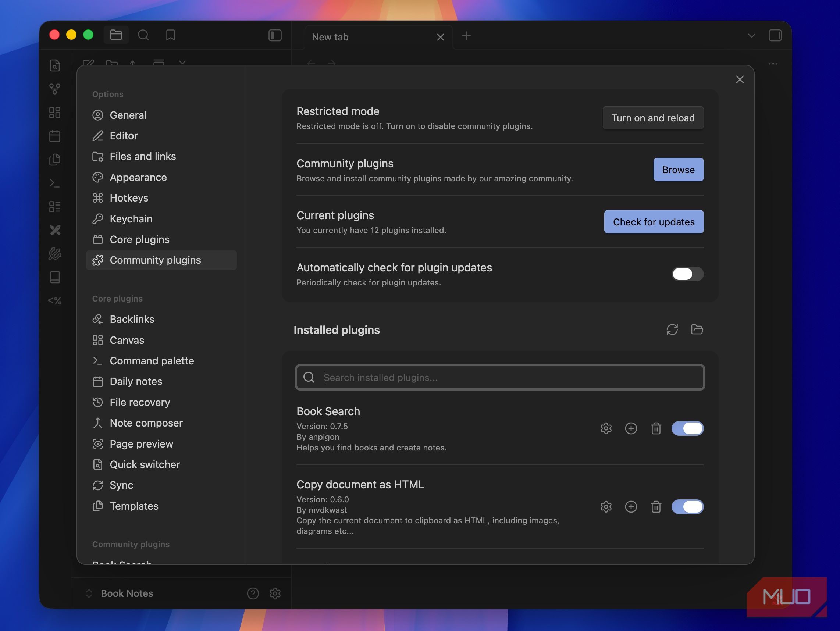Screen dimensions: 840x631
Task: Open Book Search plugin options gear
Action: click(x=606, y=428)
